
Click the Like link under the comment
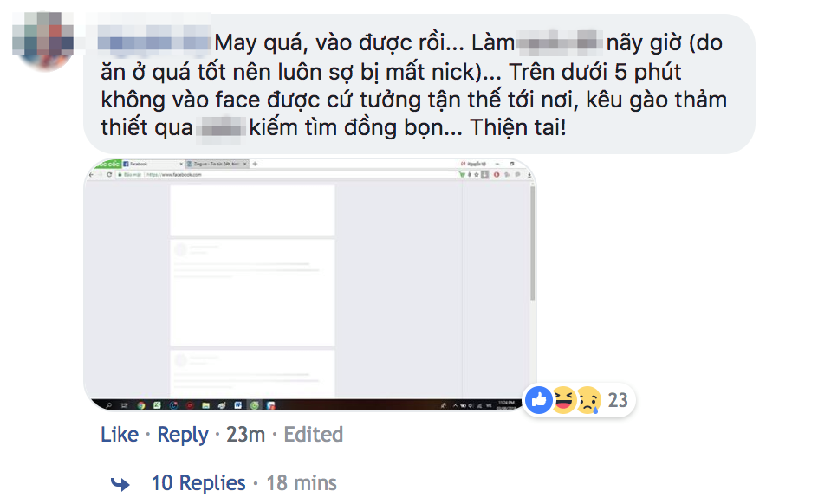[x=120, y=434]
